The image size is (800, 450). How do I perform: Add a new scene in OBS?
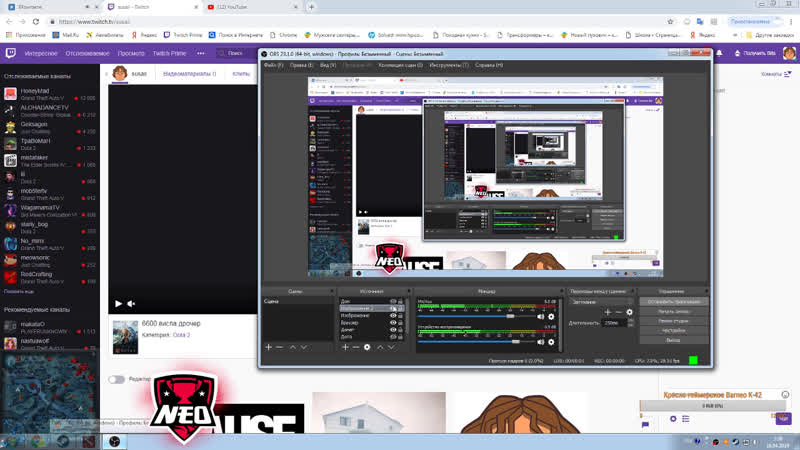268,347
